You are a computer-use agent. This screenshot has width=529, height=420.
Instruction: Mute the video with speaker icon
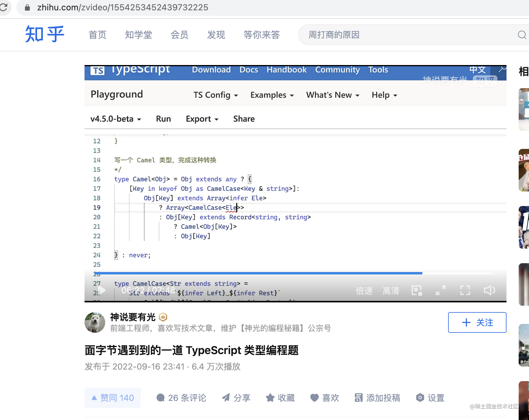tap(489, 291)
